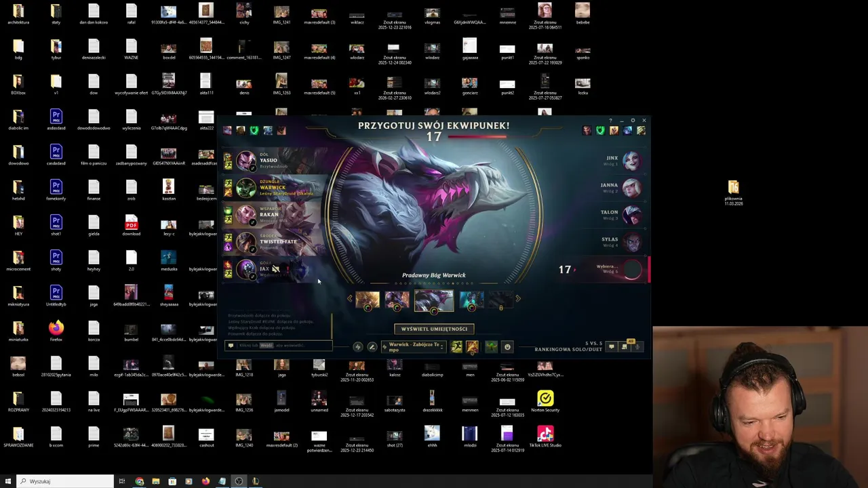Open File Explorer from the taskbar

(156, 481)
